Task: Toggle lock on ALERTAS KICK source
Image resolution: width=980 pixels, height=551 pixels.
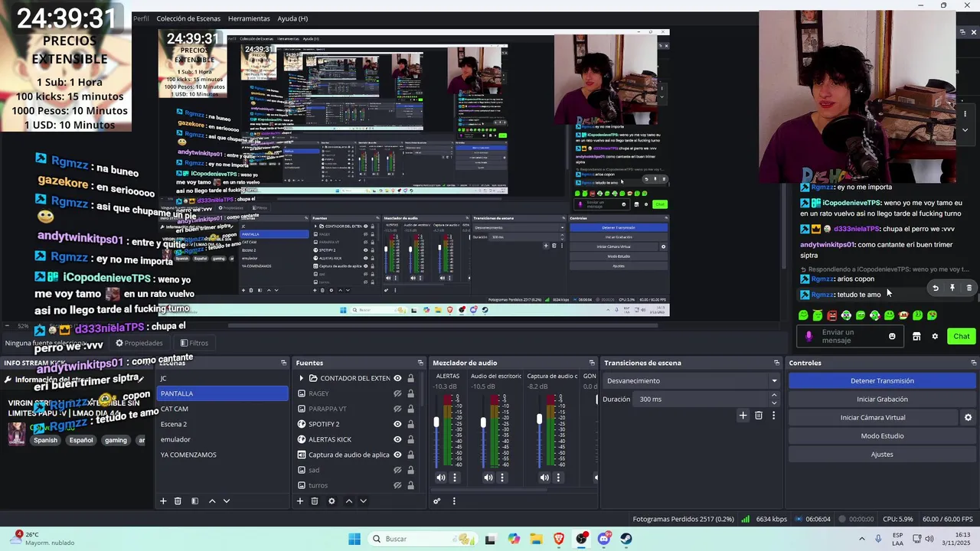Action: 410,439
